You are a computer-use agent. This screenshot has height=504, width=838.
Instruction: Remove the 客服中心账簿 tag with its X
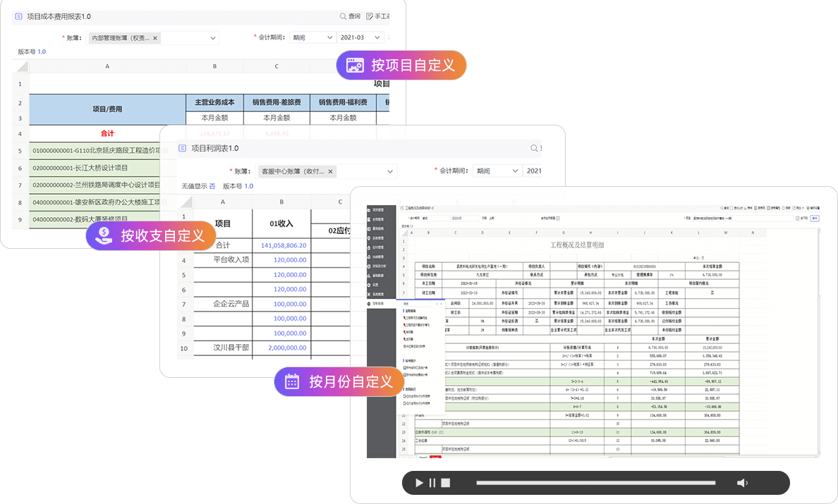330,171
